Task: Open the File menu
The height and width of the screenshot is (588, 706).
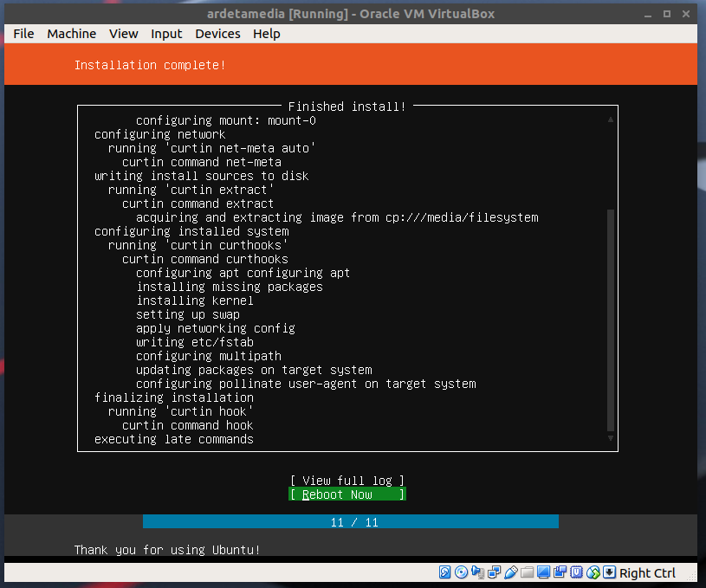Action: coord(24,34)
